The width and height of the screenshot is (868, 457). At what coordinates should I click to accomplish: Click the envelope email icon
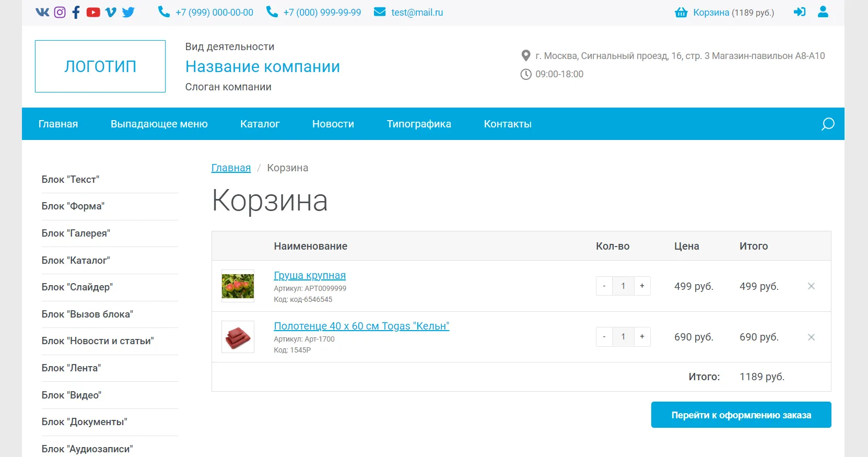pos(380,11)
